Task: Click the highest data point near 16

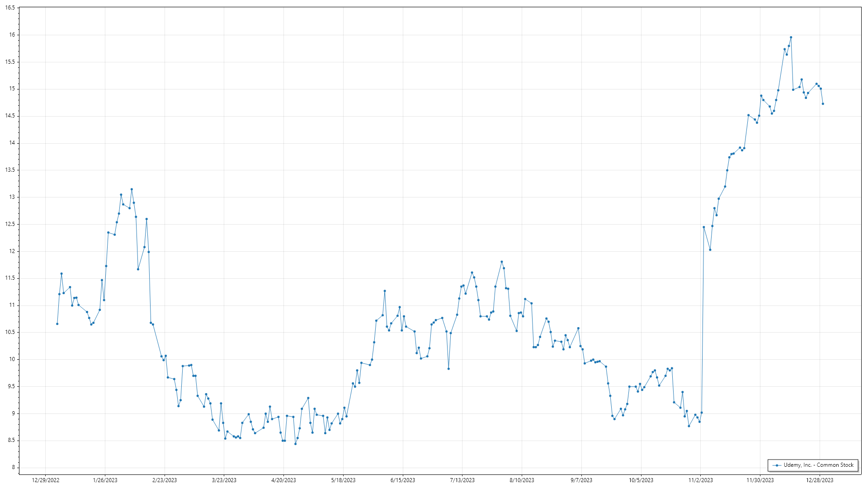Action: click(791, 38)
